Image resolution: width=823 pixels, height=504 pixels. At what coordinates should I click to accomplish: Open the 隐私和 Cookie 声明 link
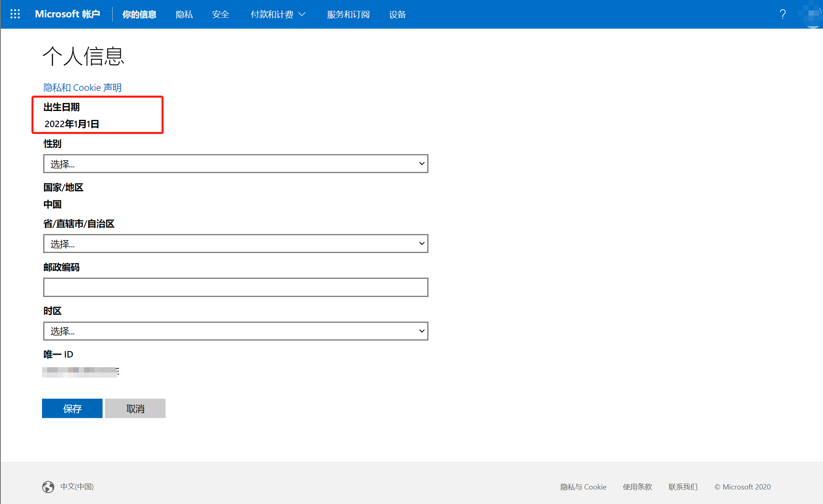pos(82,88)
